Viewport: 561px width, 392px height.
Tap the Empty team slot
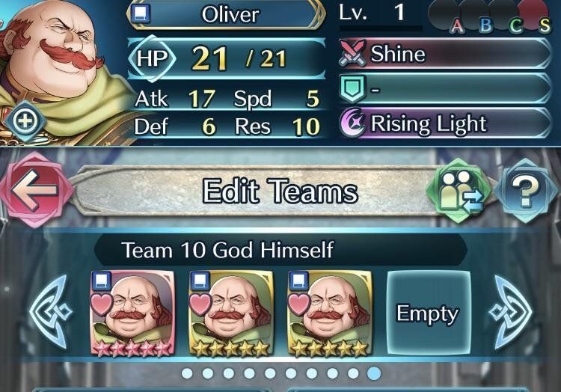pos(429,313)
